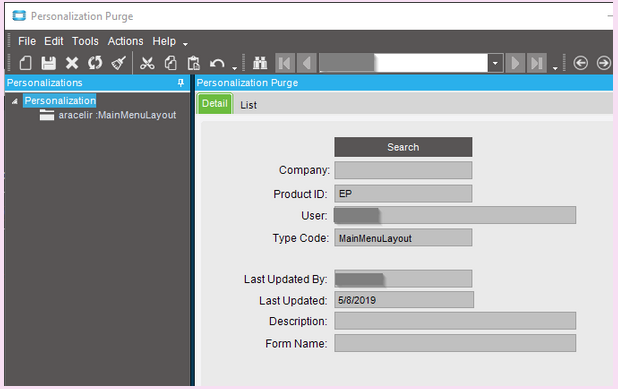The height and width of the screenshot is (389, 618).
Task: Go to previous record arrow
Action: (307, 63)
